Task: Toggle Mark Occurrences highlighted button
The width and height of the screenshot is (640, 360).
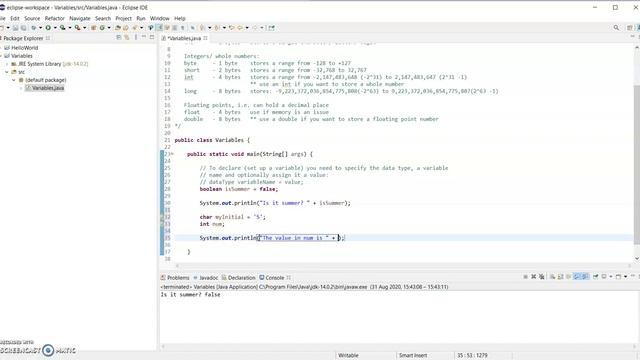Action: 159,28
